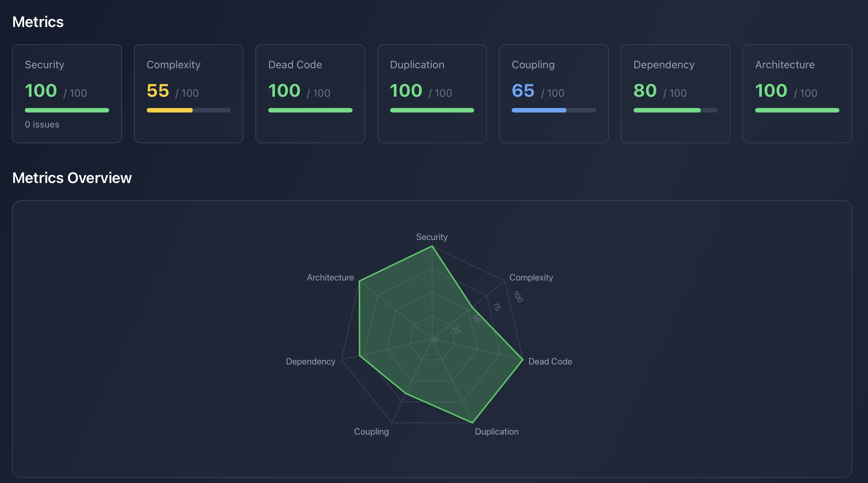
Task: Click the Coupling radar axis label
Action: pyautogui.click(x=371, y=432)
